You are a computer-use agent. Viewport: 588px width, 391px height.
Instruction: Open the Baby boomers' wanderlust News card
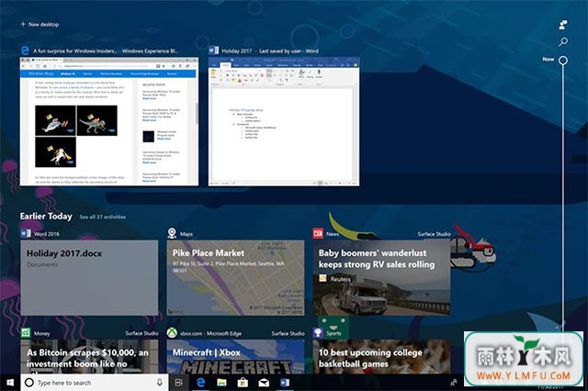(382, 277)
